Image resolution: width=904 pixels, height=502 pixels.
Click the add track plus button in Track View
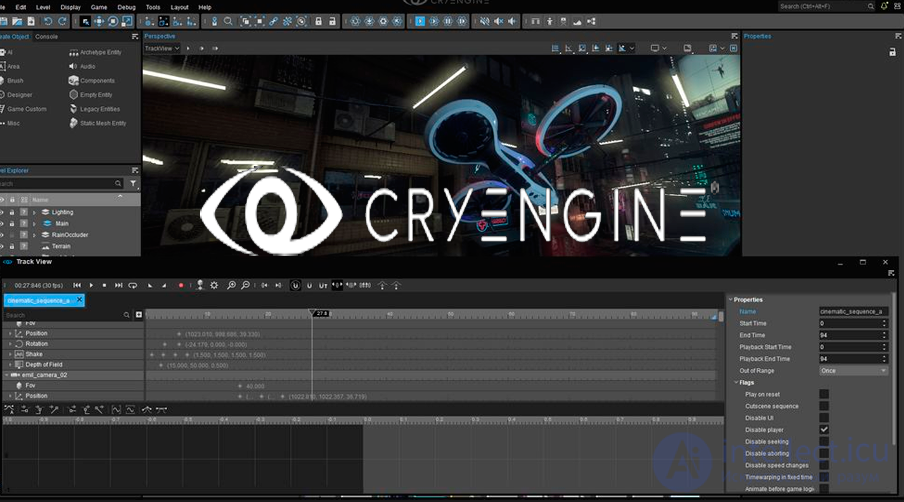(139, 315)
